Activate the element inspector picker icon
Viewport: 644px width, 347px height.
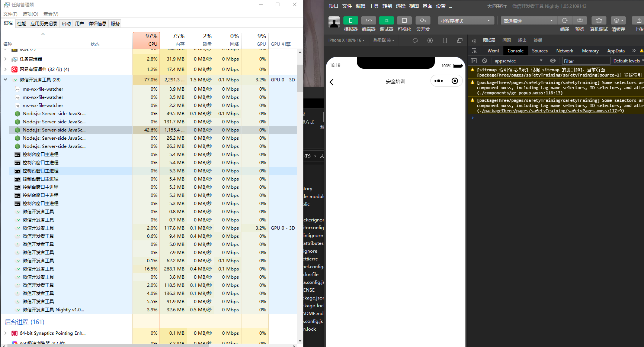coord(474,51)
